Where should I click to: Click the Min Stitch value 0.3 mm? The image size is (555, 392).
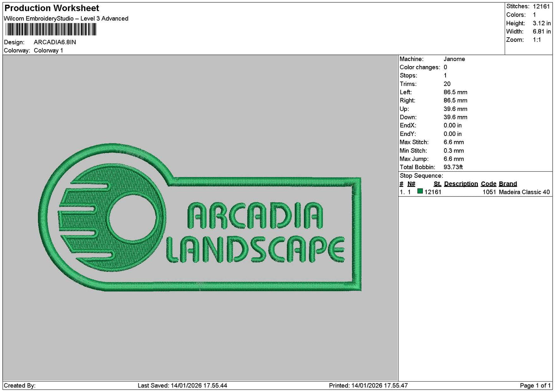pyautogui.click(x=454, y=151)
